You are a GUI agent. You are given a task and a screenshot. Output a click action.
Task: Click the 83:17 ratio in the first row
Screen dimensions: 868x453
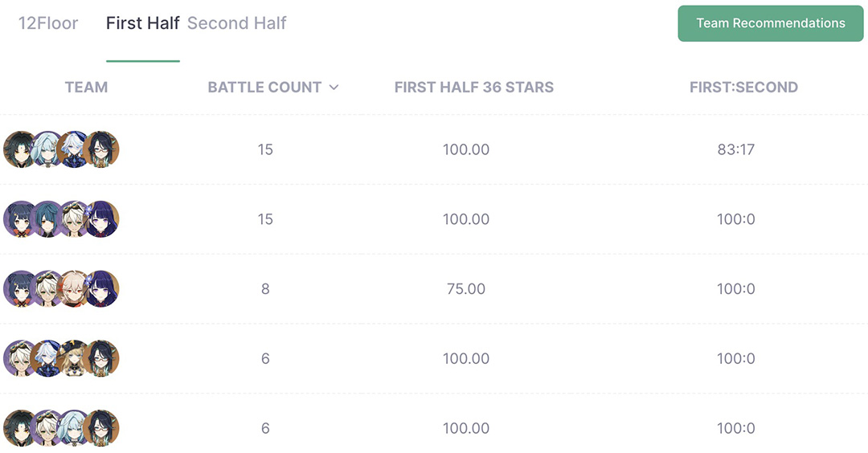point(735,149)
